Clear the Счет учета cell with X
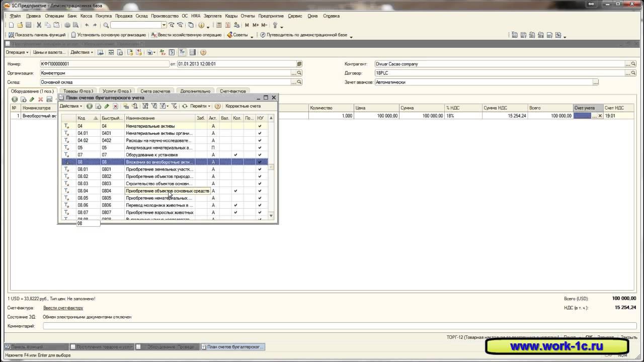 (x=600, y=116)
